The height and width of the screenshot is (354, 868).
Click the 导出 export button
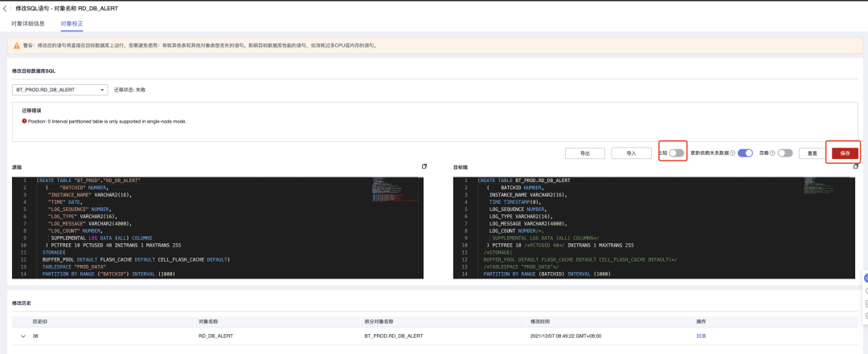click(x=584, y=153)
